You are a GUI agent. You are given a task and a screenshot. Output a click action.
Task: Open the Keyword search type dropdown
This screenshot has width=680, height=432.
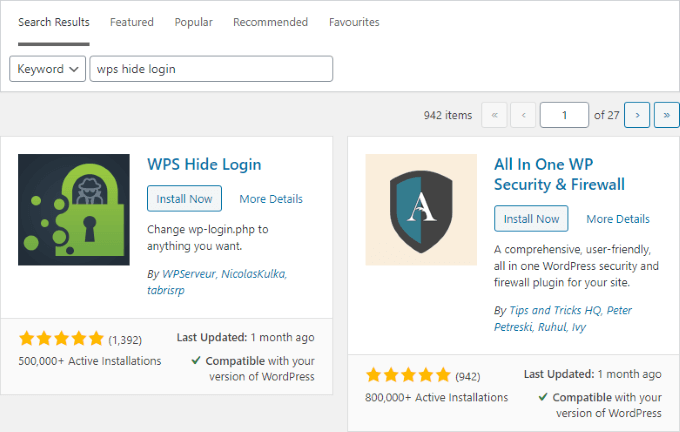pyautogui.click(x=48, y=69)
